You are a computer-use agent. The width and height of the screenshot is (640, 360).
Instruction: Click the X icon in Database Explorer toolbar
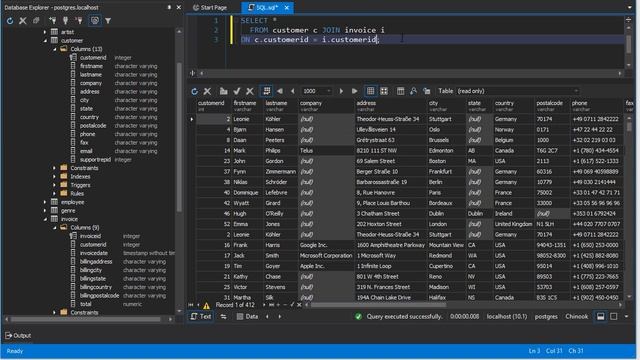[23, 20]
